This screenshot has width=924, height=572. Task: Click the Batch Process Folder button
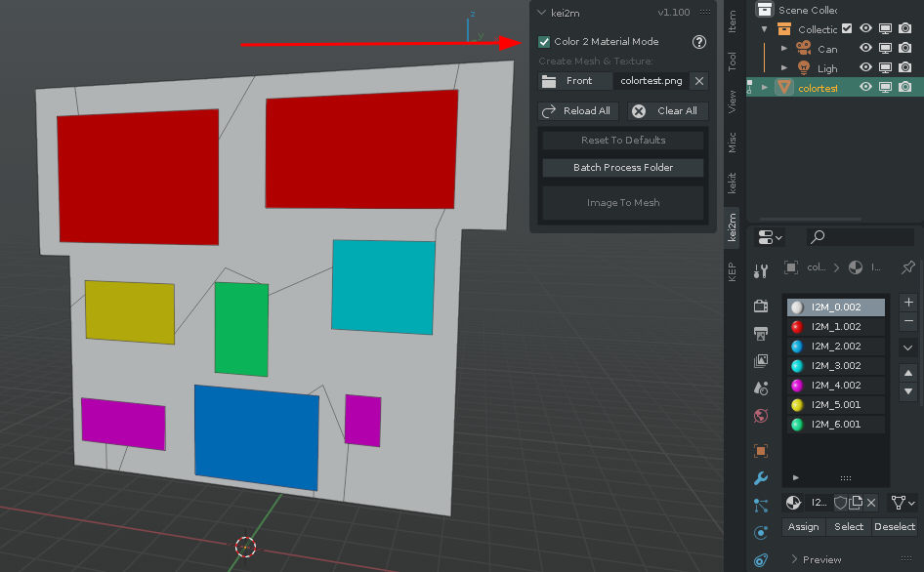pos(622,168)
